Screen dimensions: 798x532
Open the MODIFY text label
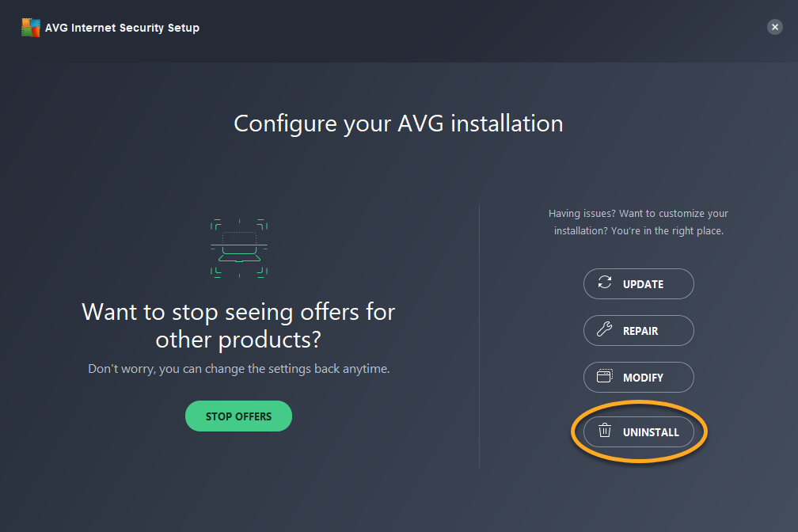(x=643, y=378)
